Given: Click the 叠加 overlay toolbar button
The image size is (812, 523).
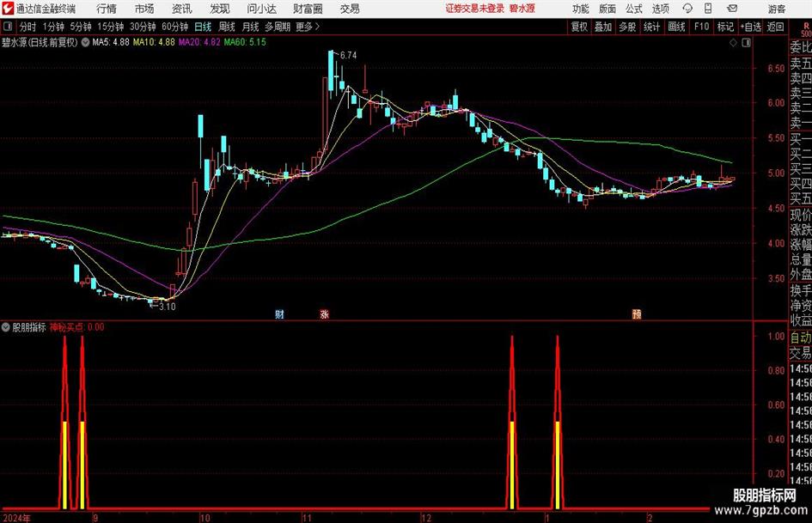Looking at the screenshot, I should click(x=603, y=27).
